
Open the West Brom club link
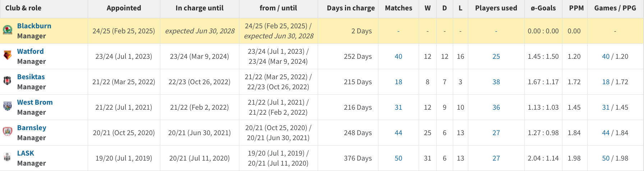coord(35,102)
